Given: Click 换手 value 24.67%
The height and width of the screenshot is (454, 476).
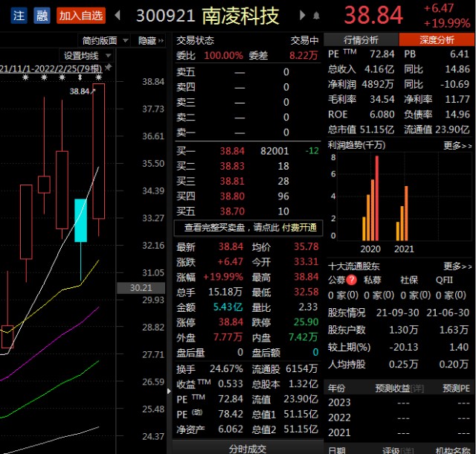Looking at the screenshot, I should 226,369.
